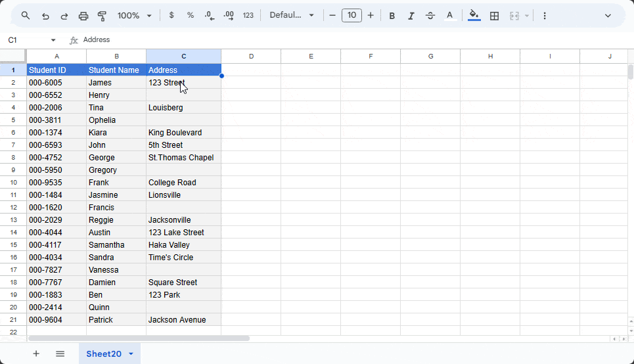
Task: Select the College Road cell
Action: click(183, 183)
